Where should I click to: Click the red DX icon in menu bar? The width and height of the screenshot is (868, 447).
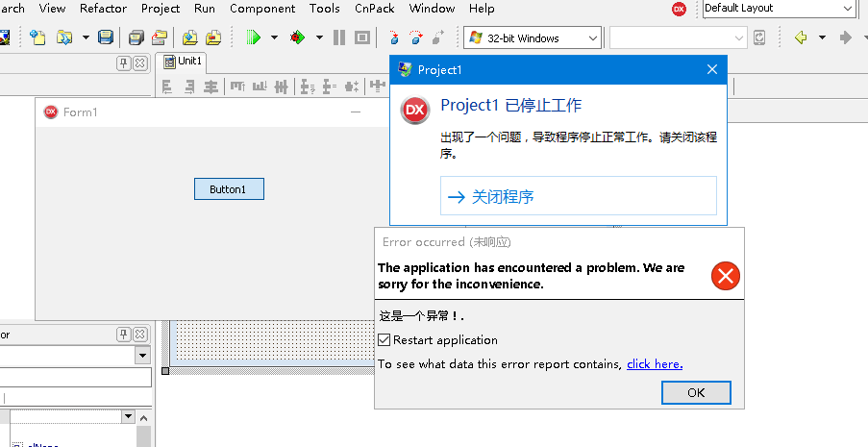click(679, 9)
